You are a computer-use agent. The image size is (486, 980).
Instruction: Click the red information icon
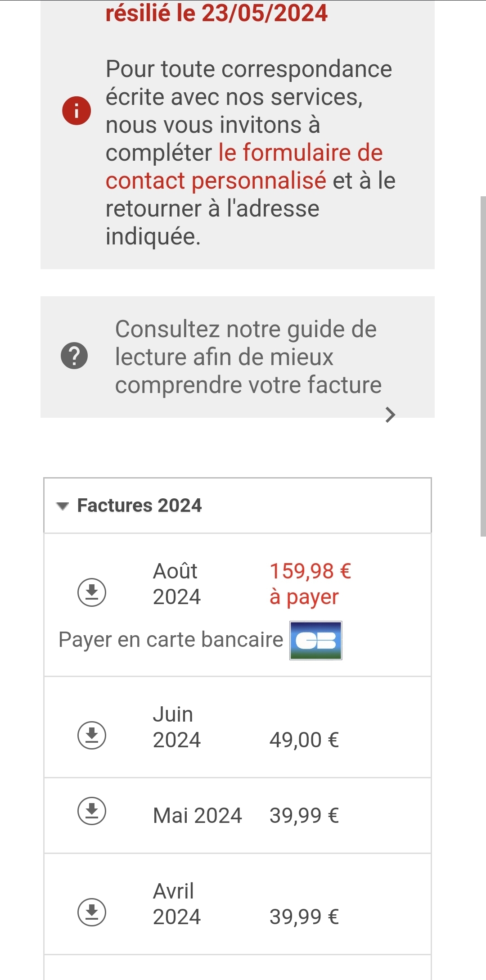tap(76, 110)
